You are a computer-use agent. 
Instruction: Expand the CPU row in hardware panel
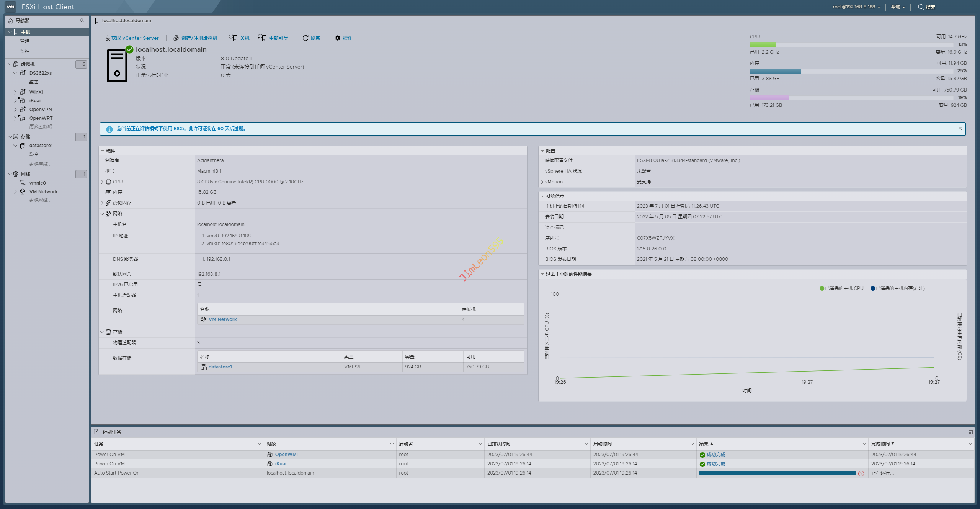tap(102, 182)
